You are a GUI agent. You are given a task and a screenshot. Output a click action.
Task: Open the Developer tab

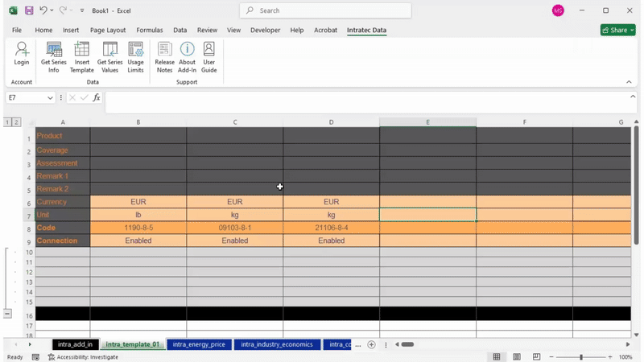tap(266, 30)
